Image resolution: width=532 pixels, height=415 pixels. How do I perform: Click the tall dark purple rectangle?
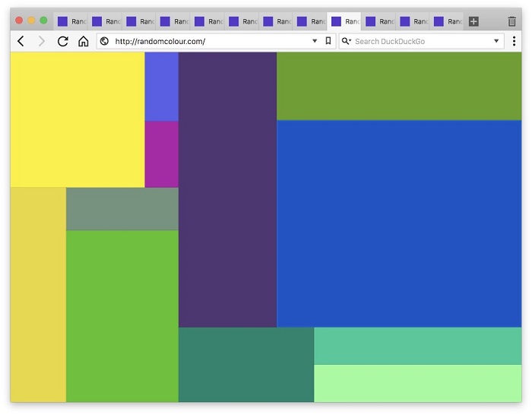pyautogui.click(x=227, y=189)
